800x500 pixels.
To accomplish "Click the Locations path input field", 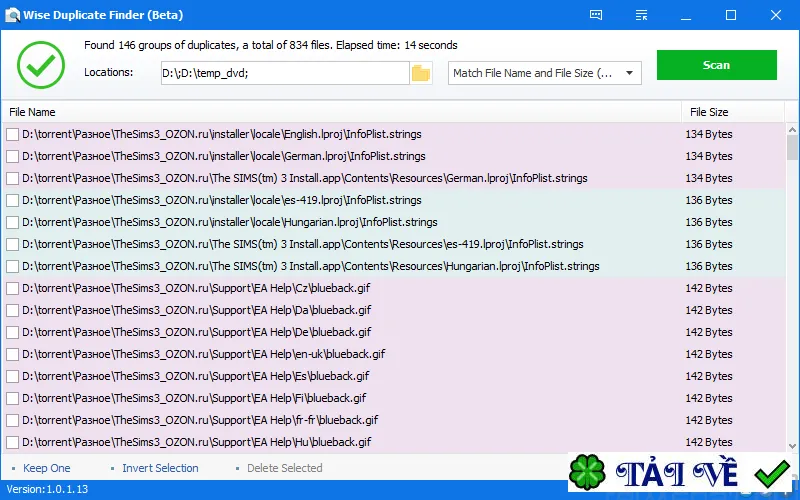I will [x=285, y=73].
